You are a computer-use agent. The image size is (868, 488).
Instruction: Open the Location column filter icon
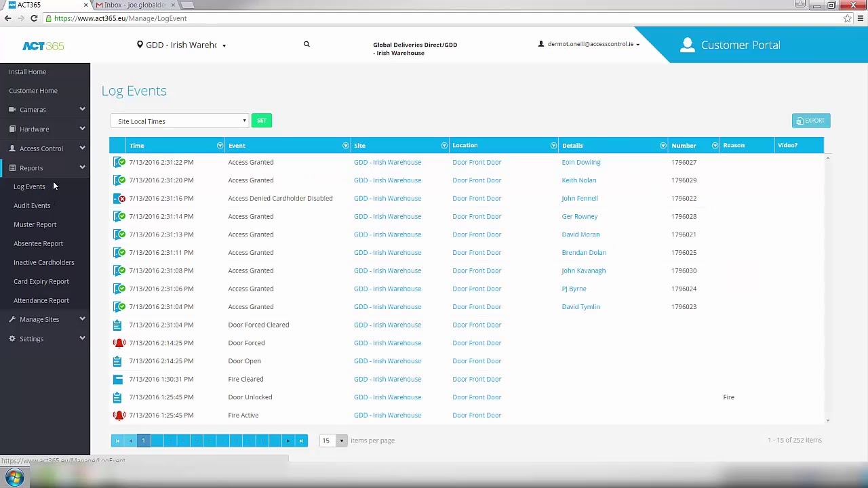point(554,146)
